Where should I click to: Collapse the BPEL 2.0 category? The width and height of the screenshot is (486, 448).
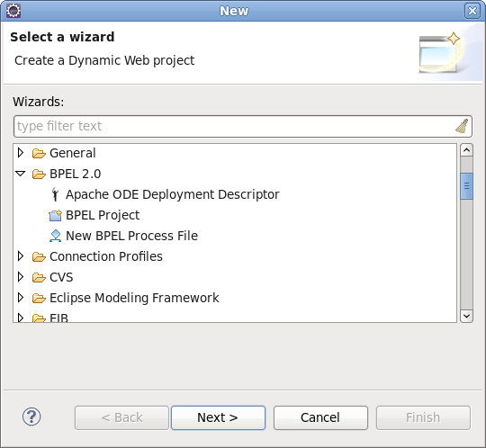tap(21, 174)
